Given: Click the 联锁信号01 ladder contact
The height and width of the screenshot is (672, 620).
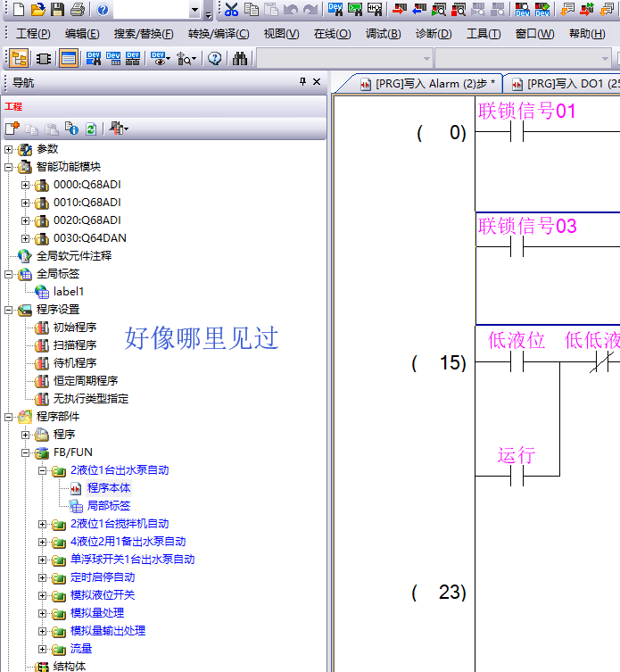Looking at the screenshot, I should [x=516, y=131].
